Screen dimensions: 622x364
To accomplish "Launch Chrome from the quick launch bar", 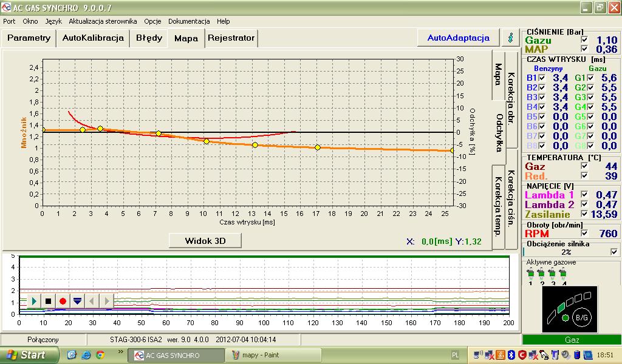I will click(100, 355).
